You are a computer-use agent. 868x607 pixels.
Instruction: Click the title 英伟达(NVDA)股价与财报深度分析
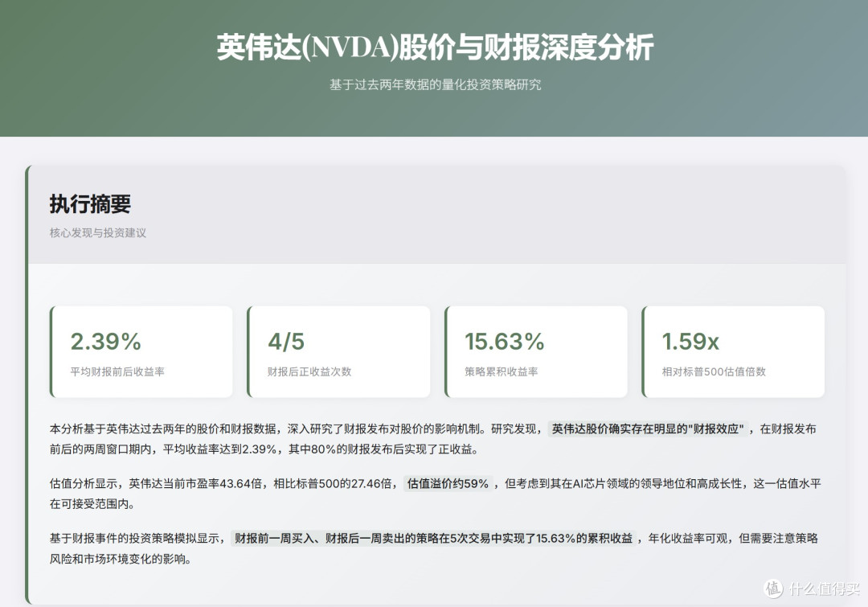pos(435,47)
